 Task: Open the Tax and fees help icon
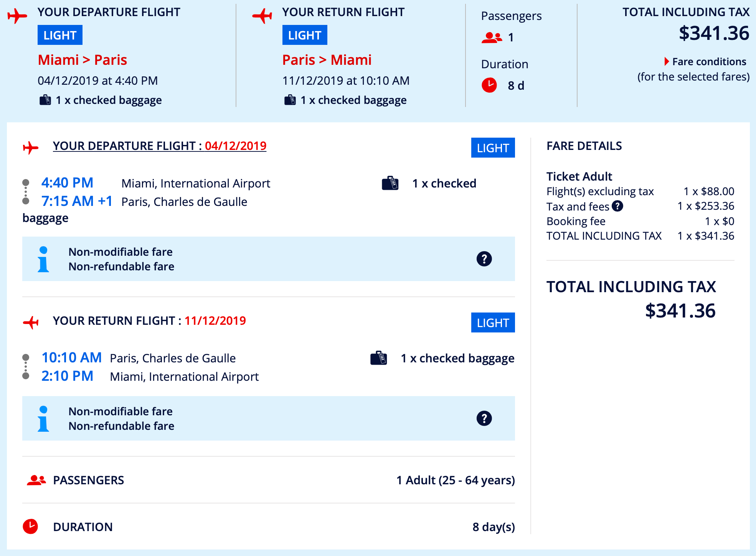(x=617, y=206)
